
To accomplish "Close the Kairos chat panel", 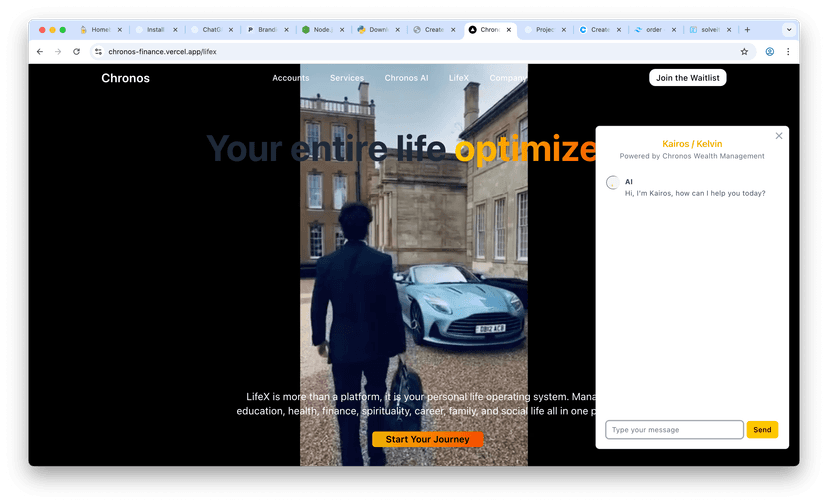I will coord(779,136).
